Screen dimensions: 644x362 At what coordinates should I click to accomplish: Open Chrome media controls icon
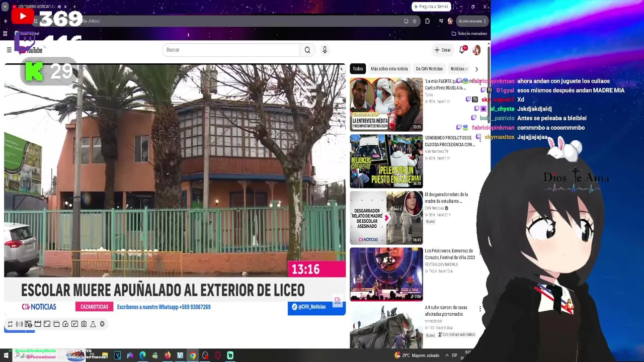pyautogui.click(x=441, y=21)
